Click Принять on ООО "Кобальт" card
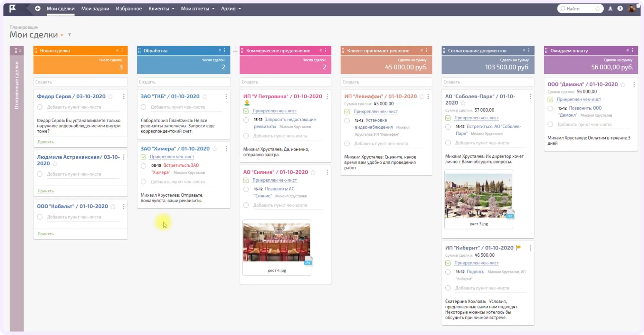Image resolution: width=644 pixels, height=335 pixels. point(45,234)
